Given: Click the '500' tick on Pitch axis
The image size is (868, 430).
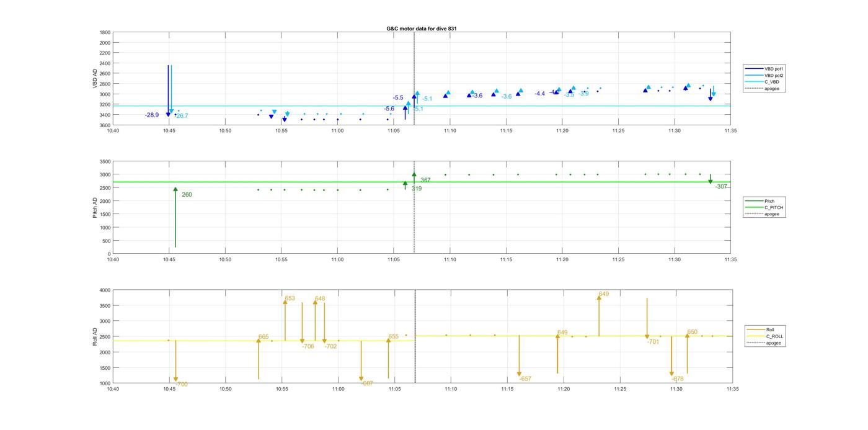Looking at the screenshot, I should (x=107, y=241).
